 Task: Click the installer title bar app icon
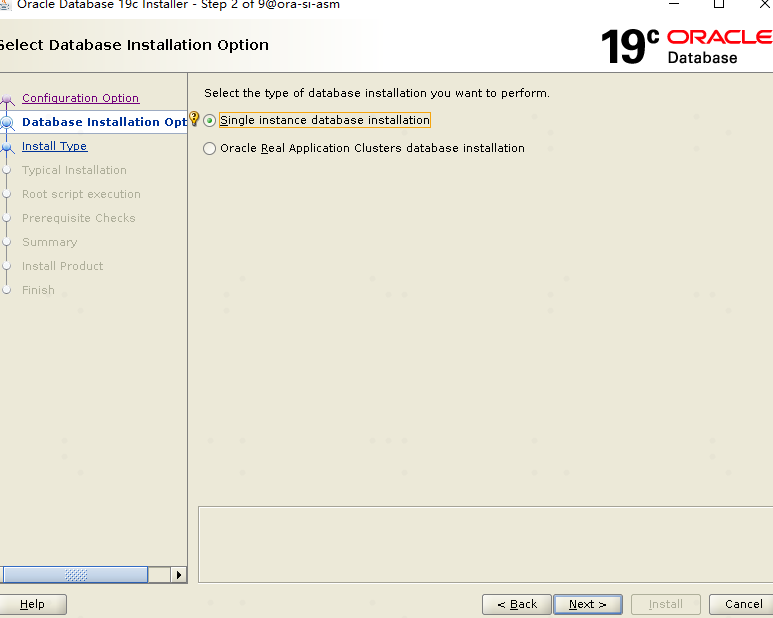(x=5, y=4)
